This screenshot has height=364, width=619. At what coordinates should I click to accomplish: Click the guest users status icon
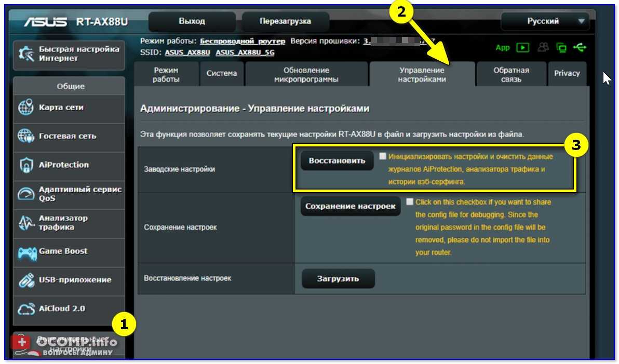pos(543,47)
